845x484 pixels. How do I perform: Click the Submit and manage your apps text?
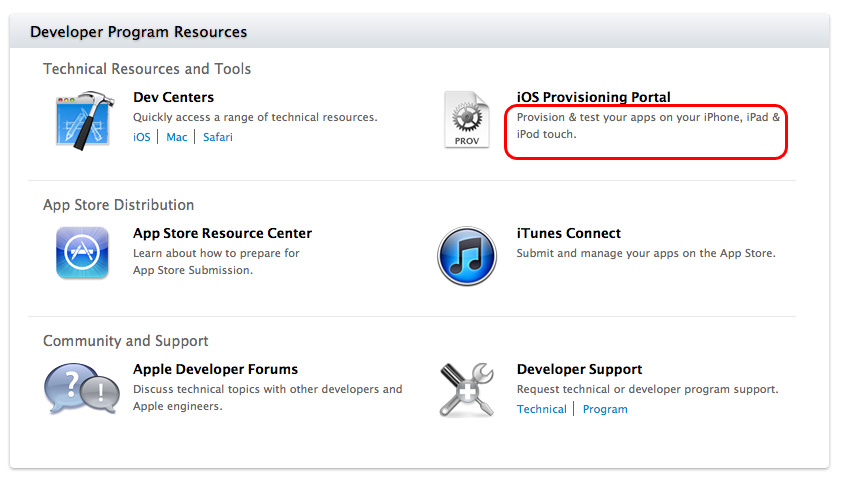coord(645,253)
